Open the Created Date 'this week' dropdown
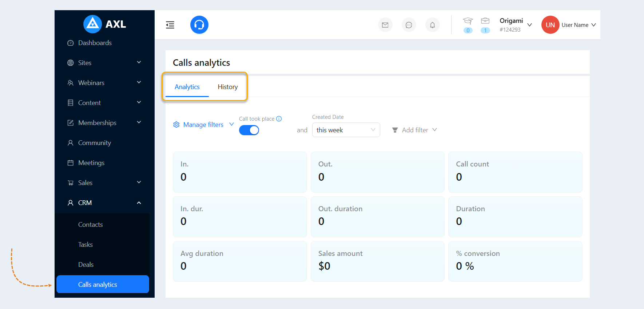 click(x=346, y=130)
